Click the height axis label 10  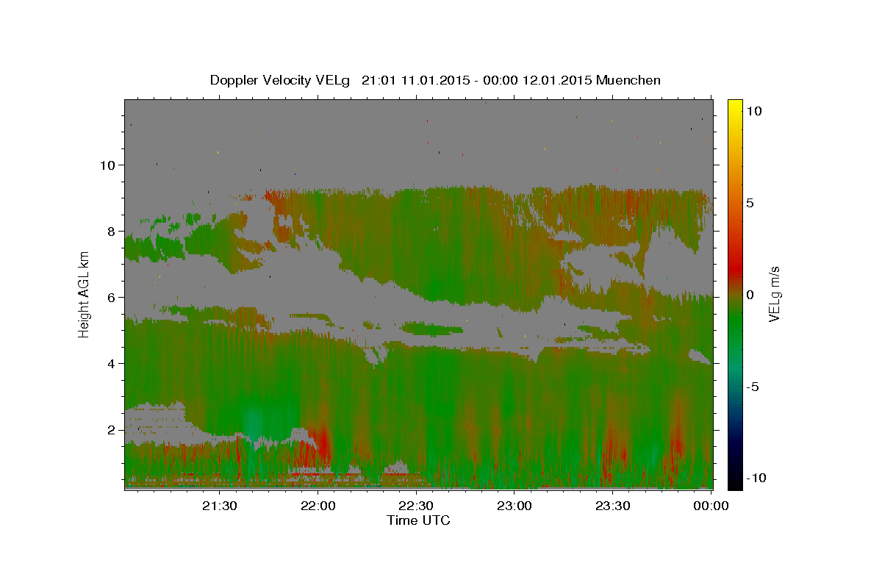click(x=108, y=165)
